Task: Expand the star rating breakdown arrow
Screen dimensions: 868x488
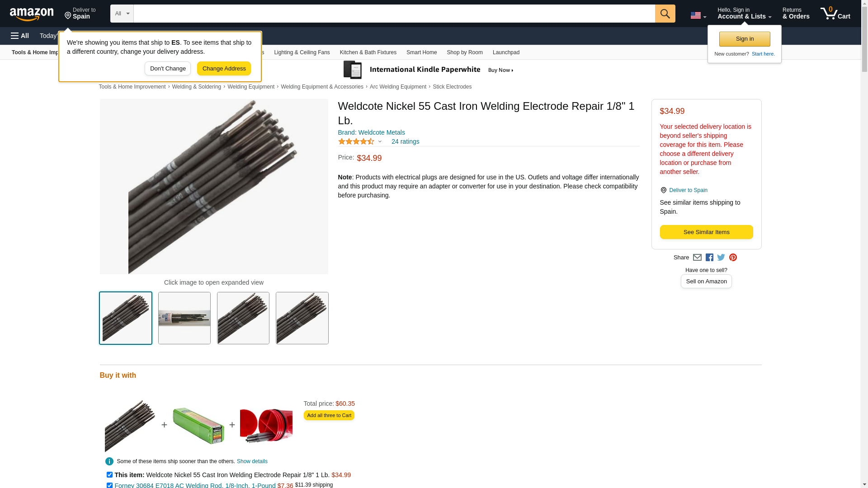Action: point(380,142)
